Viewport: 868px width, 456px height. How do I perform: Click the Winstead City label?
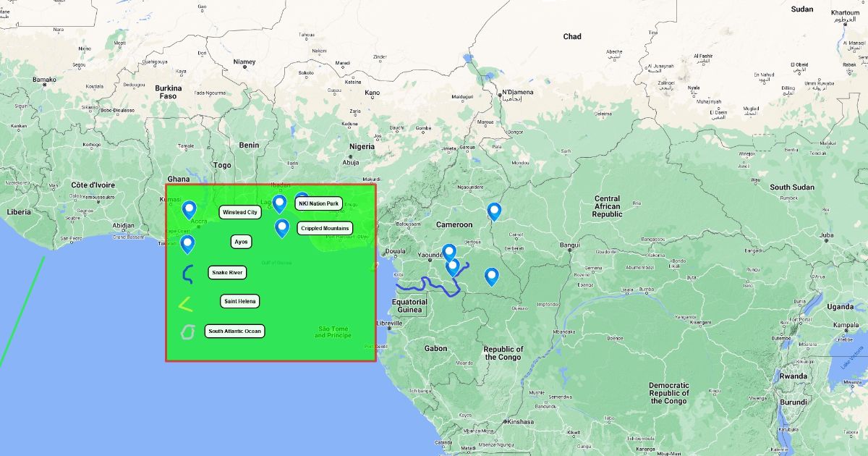tap(240, 213)
